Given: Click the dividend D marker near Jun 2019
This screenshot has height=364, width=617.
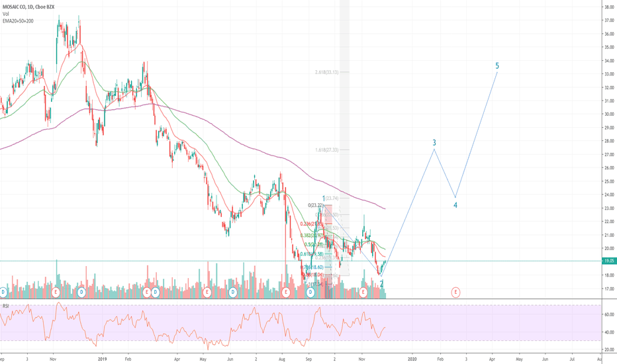Looking at the screenshot, I should (x=233, y=292).
